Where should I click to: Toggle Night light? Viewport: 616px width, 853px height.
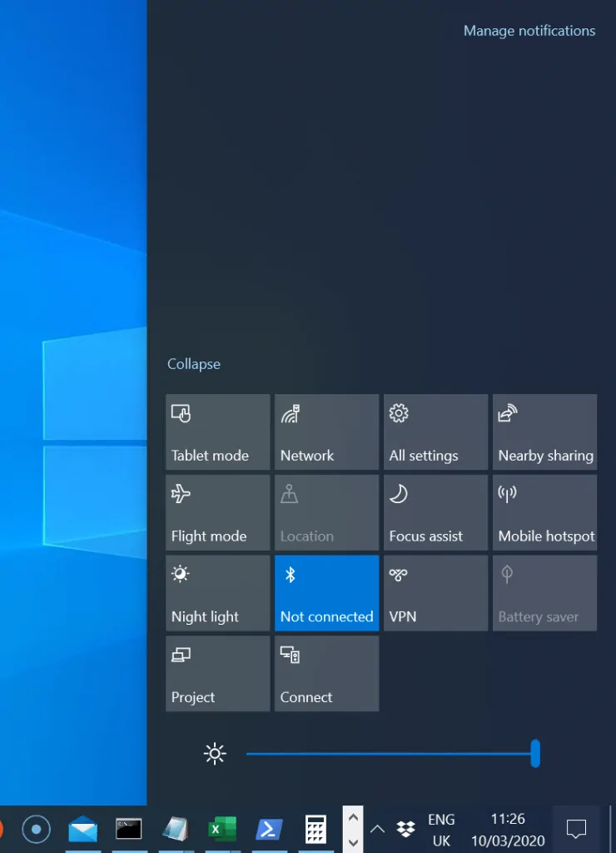[217, 593]
